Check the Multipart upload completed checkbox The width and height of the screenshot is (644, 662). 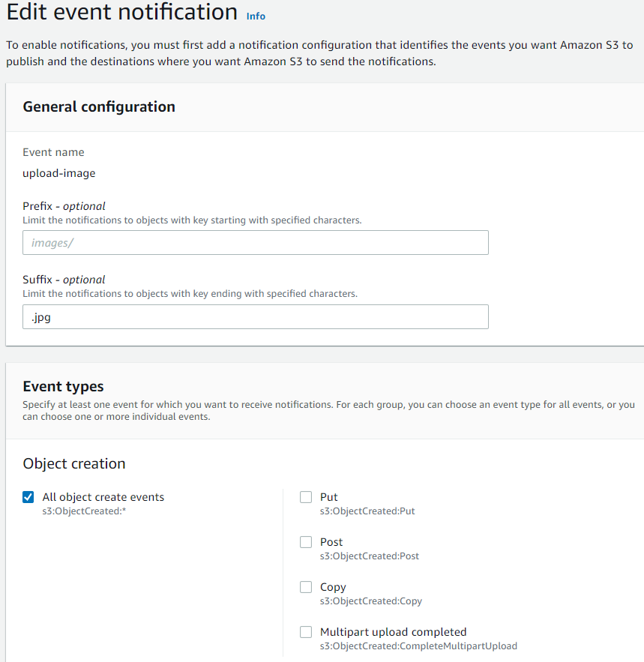[x=306, y=632]
